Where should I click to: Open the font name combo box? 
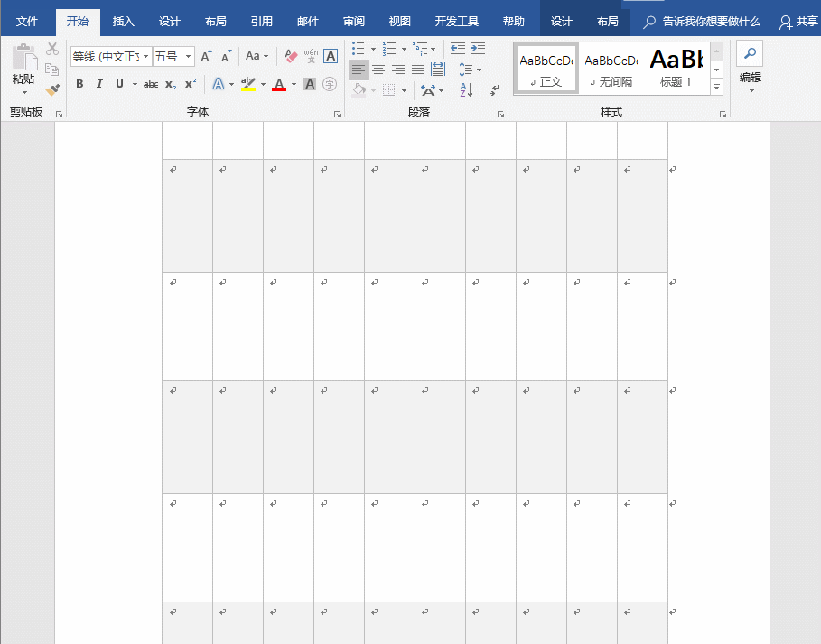click(111, 56)
